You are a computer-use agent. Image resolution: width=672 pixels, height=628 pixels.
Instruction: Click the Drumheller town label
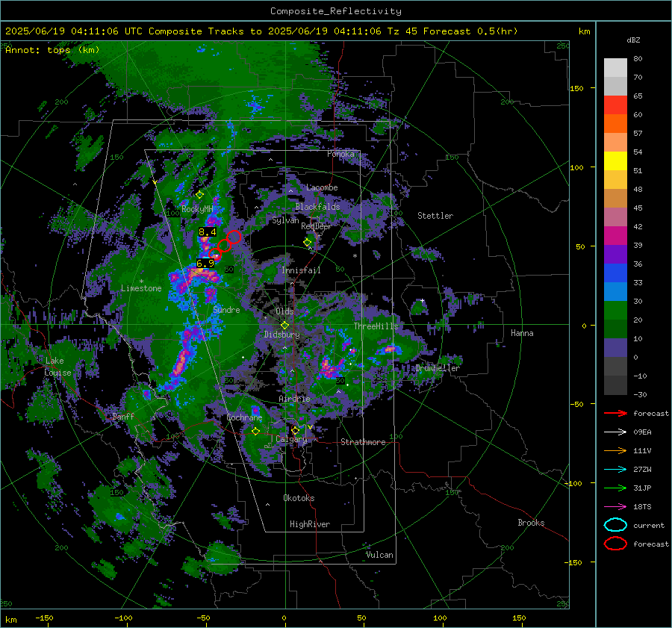pos(438,368)
